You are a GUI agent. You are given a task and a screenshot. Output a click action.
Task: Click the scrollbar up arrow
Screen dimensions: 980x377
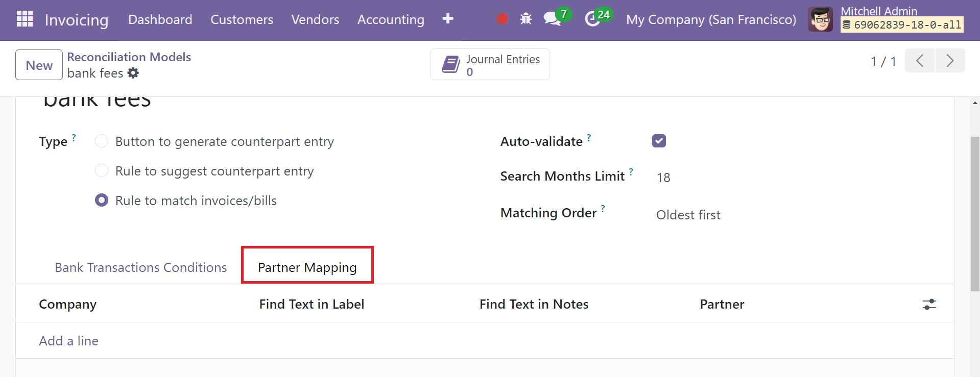coord(975,103)
